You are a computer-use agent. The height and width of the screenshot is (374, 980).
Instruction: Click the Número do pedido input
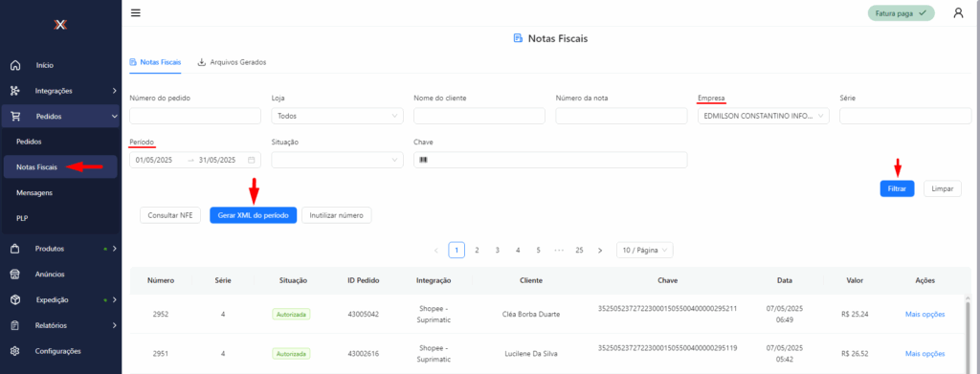coord(195,116)
